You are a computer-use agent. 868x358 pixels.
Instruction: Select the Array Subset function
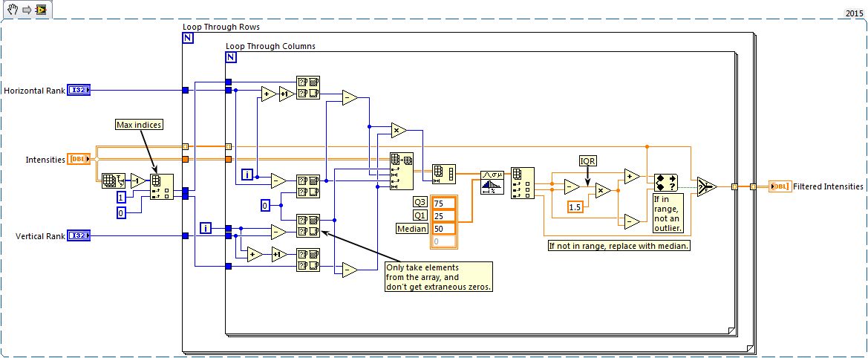tap(402, 172)
